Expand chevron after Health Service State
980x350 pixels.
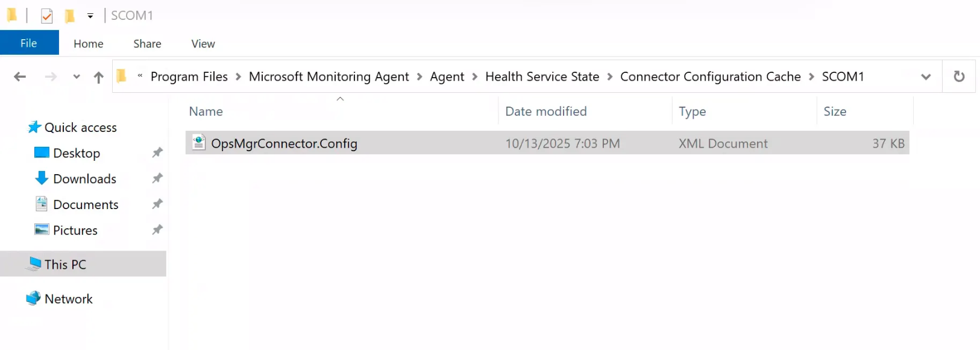[610, 77]
